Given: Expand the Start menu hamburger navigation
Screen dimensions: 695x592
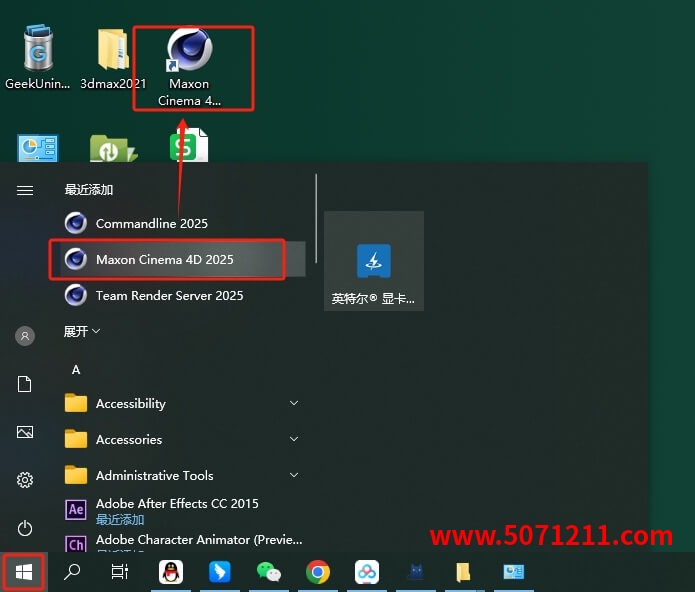Looking at the screenshot, I should [25, 190].
